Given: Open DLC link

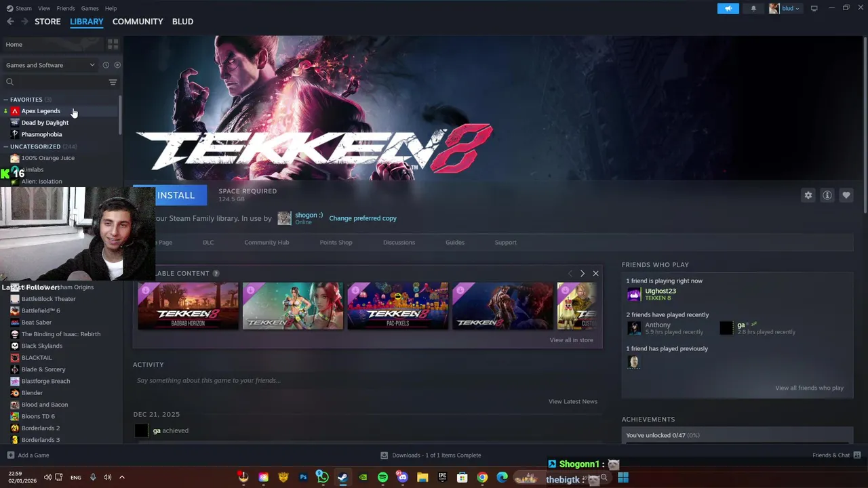Looking at the screenshot, I should (208, 243).
